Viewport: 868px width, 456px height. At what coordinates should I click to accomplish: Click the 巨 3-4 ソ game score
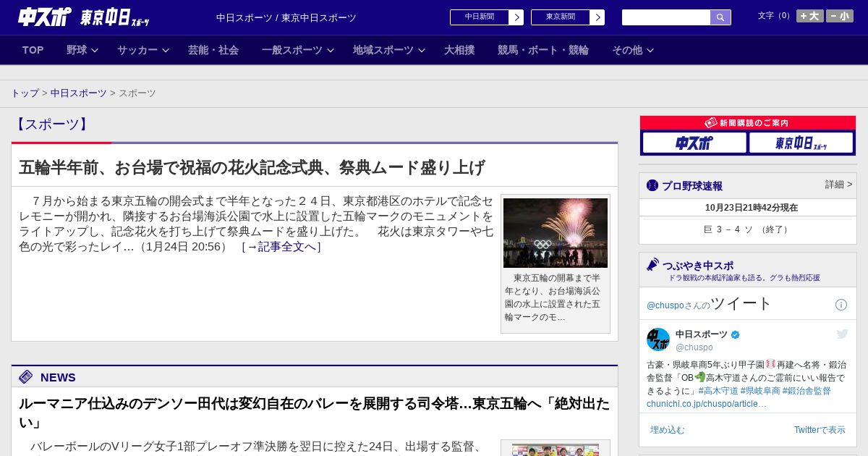coord(747,229)
